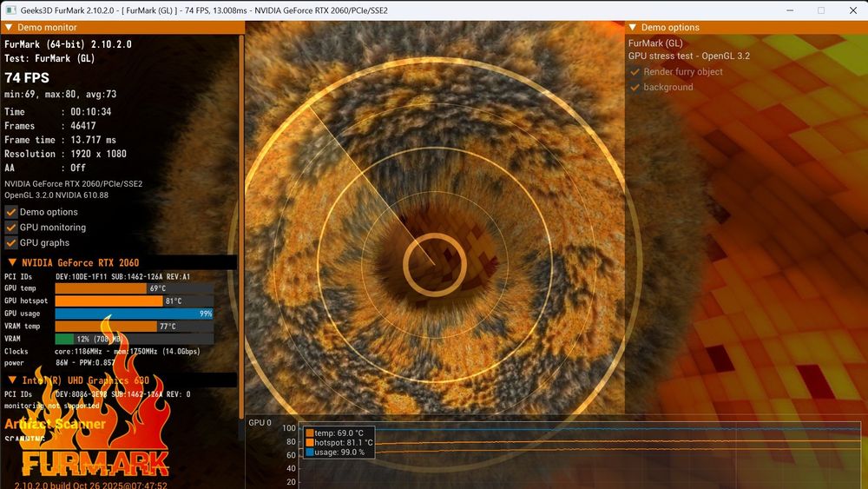Click the Frames 46417 value

coord(83,126)
